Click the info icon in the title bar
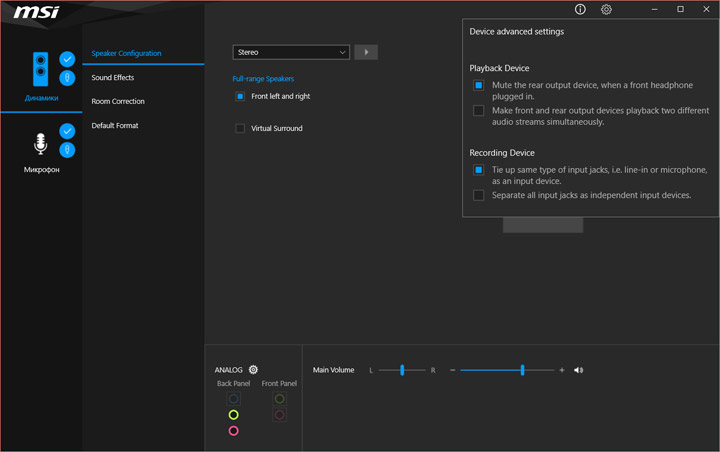 pos(581,9)
